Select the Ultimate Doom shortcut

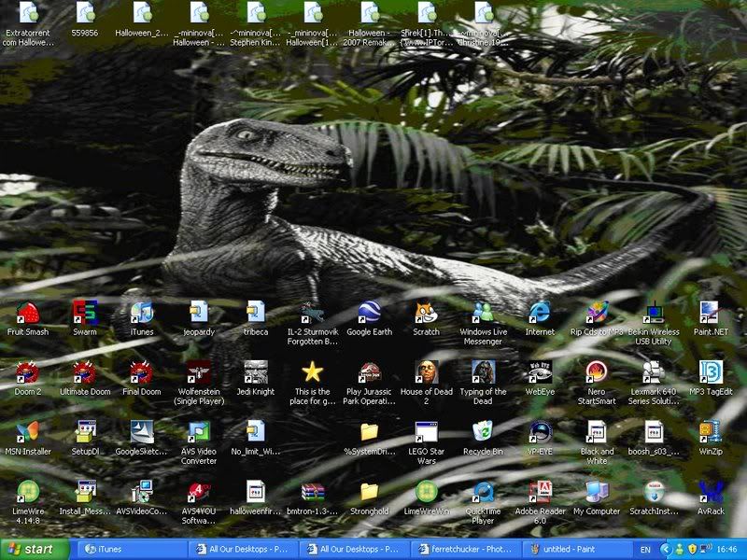coord(85,372)
